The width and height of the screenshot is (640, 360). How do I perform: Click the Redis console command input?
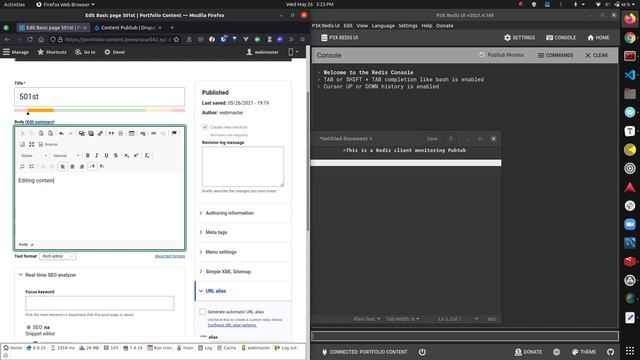coord(465,336)
